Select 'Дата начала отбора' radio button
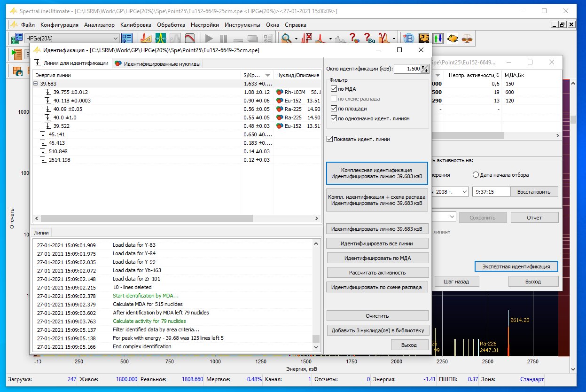 [x=476, y=175]
